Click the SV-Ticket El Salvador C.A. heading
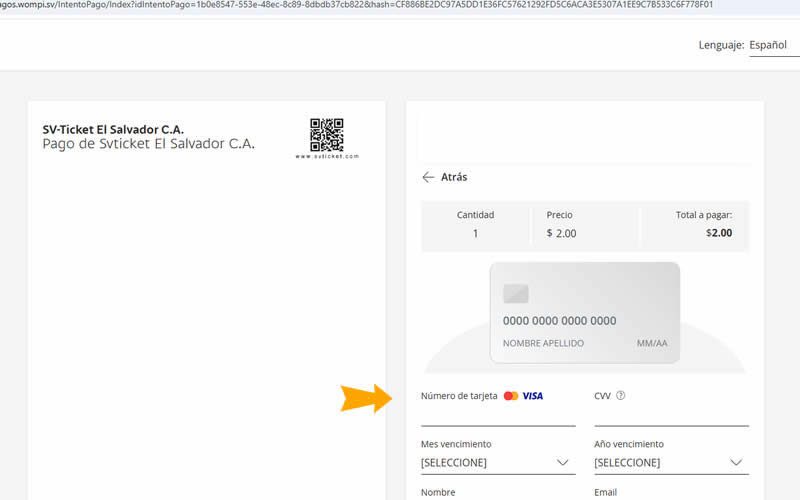The image size is (800, 500). point(113,129)
